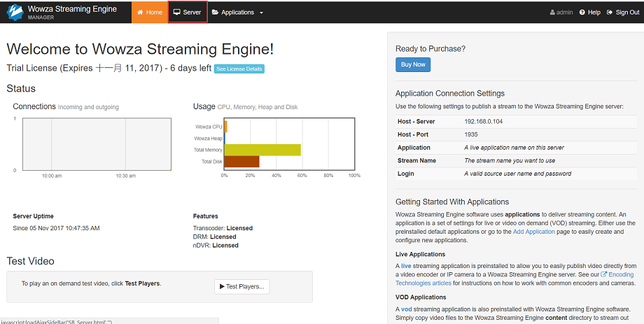This screenshot has height=324, width=644.
Task: Click the Live Applications subheading
Action: coord(420,254)
